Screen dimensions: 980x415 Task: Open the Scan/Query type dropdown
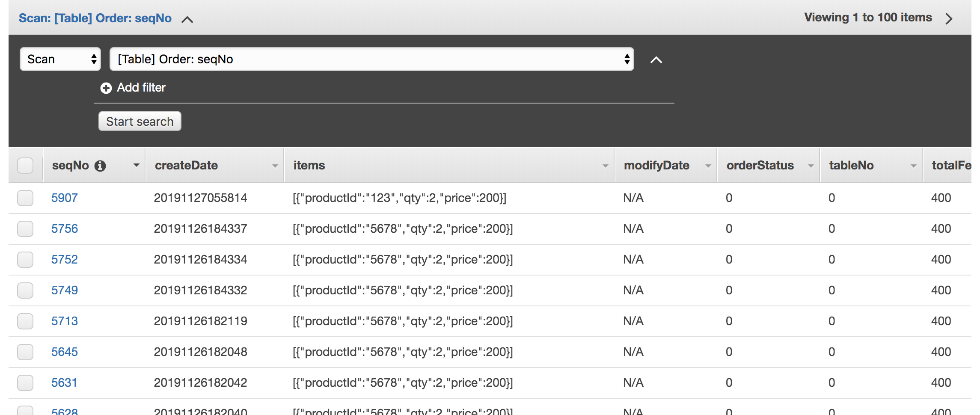click(60, 59)
